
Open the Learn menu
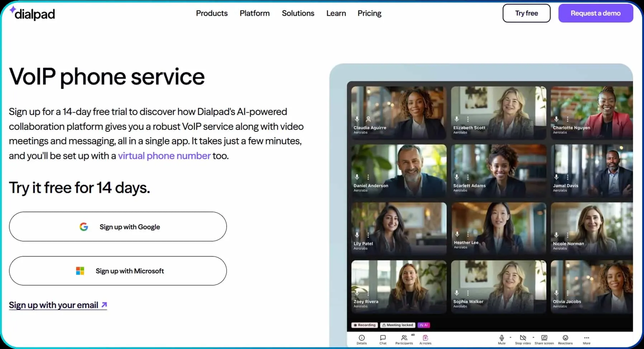(x=336, y=13)
